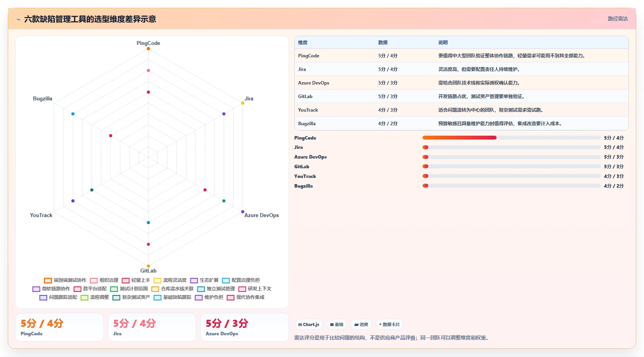
Task: Click the YouTrack progress bar
Action: [x=511, y=176]
